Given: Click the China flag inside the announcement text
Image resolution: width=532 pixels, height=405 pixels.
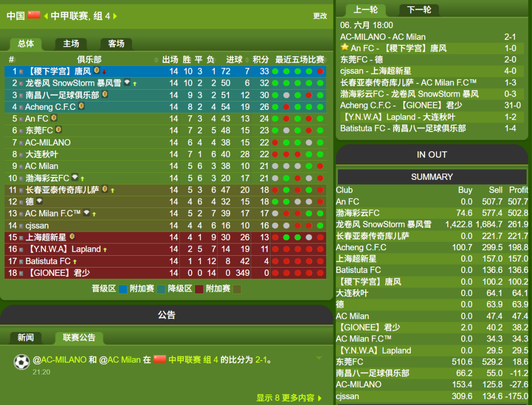Looking at the screenshot, I should click(x=160, y=359).
